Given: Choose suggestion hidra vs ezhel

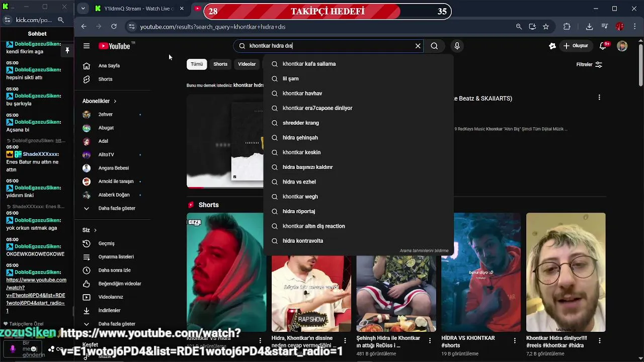Looking at the screenshot, I should (358, 182).
